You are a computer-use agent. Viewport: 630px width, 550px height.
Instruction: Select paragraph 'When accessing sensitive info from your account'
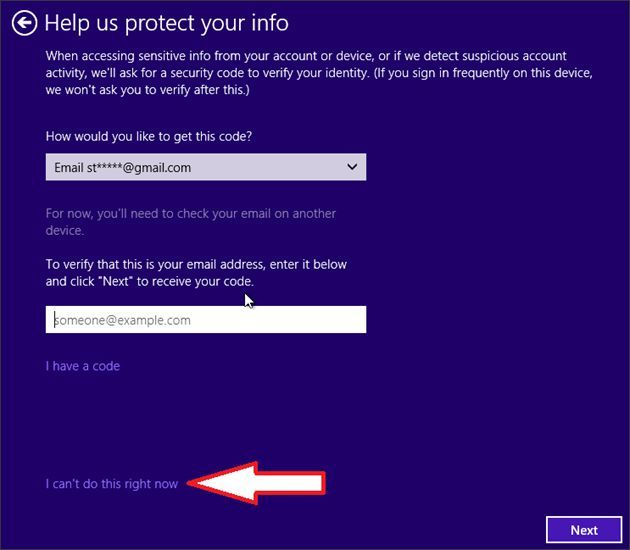(x=319, y=73)
